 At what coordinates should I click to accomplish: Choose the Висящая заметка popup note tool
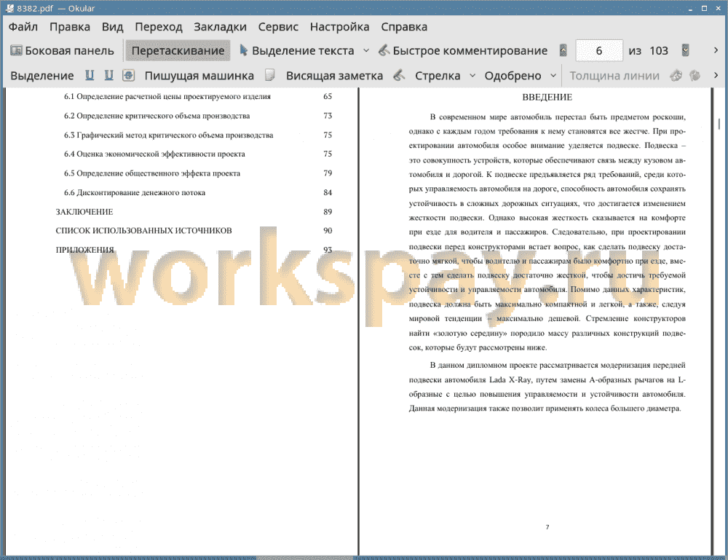(x=334, y=76)
